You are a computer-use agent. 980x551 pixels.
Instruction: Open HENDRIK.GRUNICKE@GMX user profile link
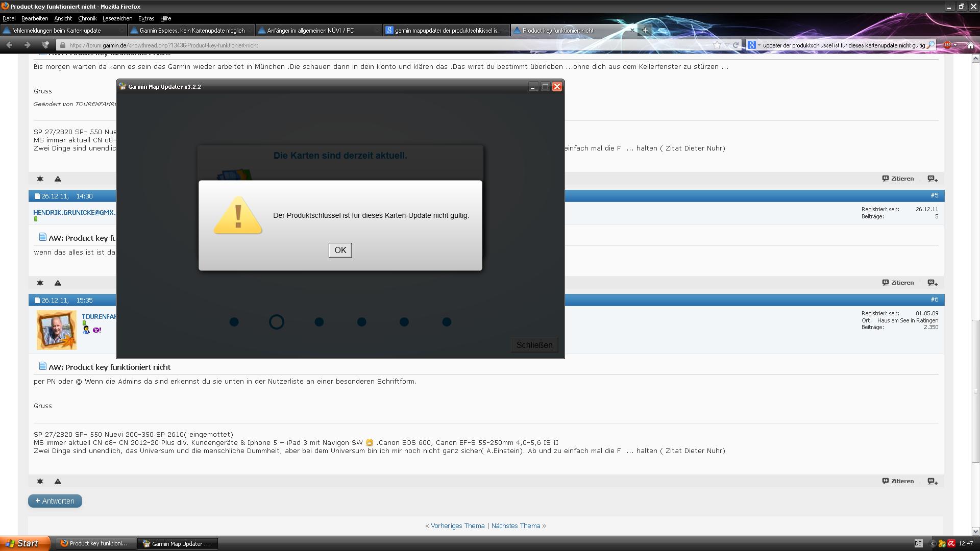(75, 212)
